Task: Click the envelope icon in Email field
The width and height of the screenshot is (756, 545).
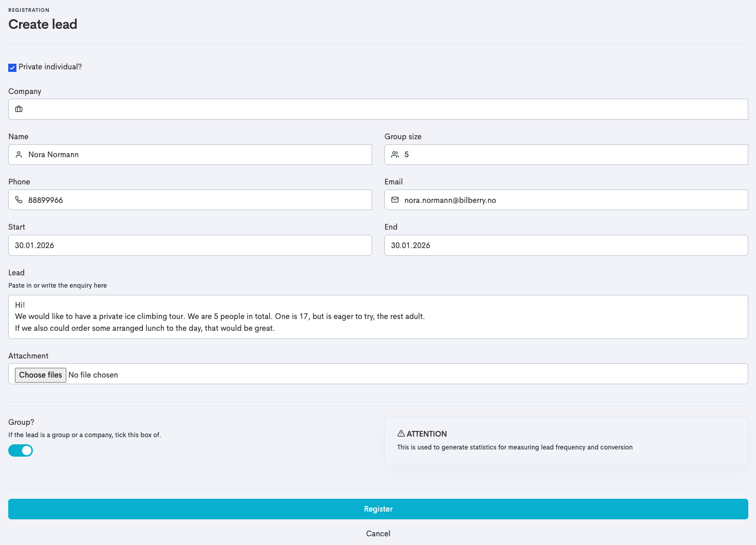Action: point(395,200)
